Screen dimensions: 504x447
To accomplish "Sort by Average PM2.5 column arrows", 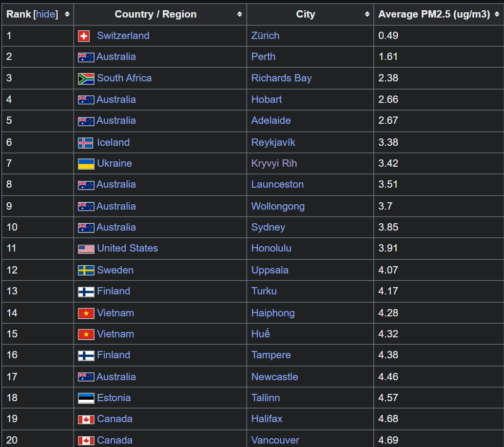I will point(497,14).
